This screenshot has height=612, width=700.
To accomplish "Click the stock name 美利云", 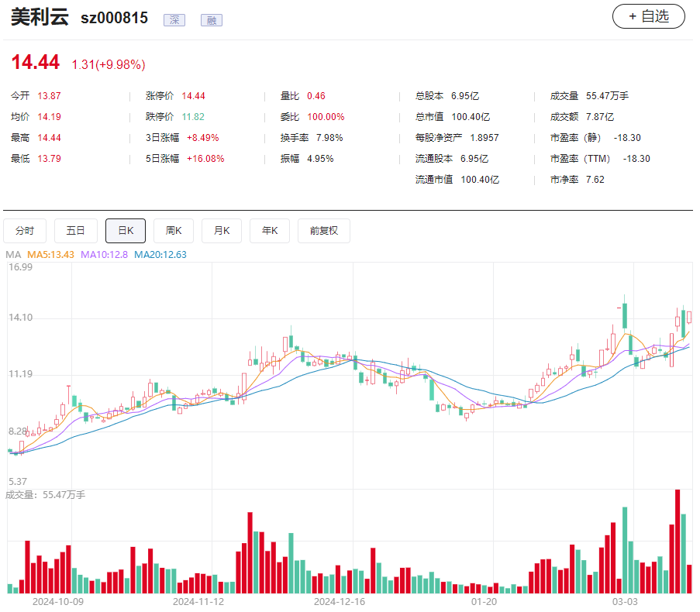I will 40,17.
